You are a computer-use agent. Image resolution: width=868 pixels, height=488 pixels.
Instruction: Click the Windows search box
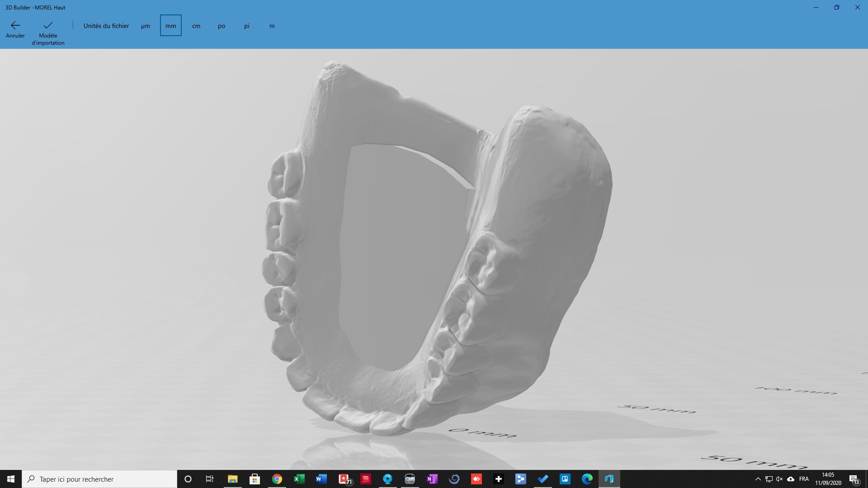tap(99, 479)
